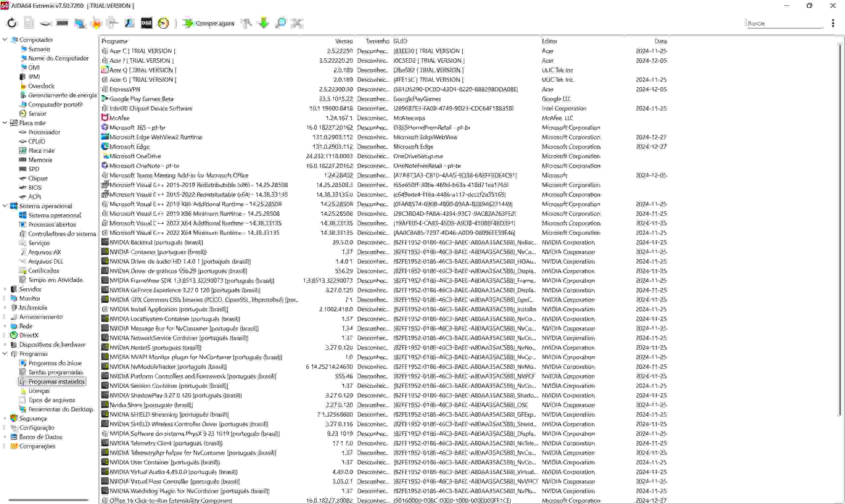Click the Banco de Dados tree icon
Image resolution: width=845 pixels, height=504 pixels.
tap(14, 437)
